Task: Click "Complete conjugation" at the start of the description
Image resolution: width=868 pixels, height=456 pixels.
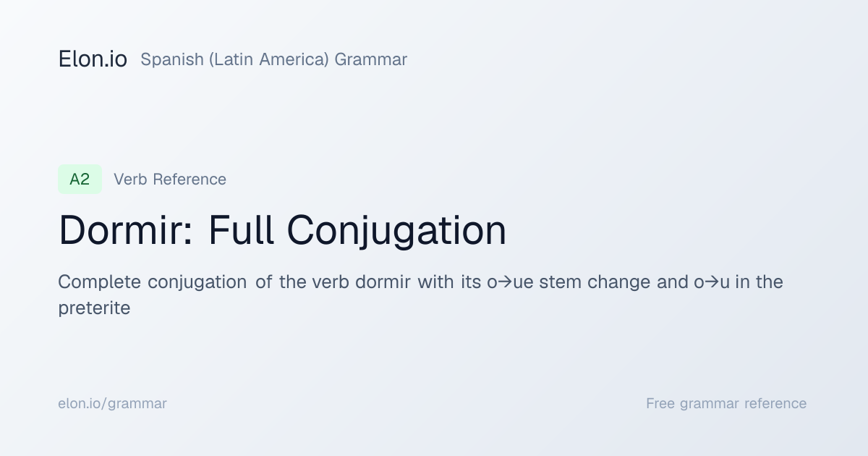Action: tap(152, 282)
